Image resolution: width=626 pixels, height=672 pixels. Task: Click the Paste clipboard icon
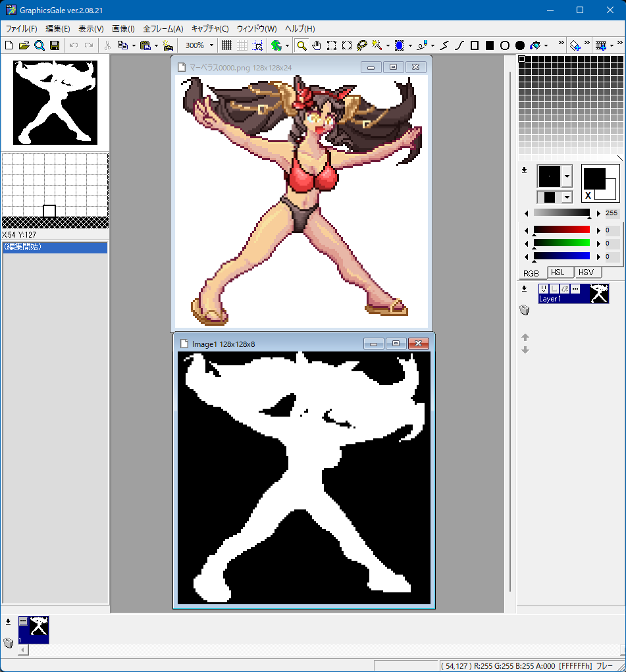click(145, 45)
